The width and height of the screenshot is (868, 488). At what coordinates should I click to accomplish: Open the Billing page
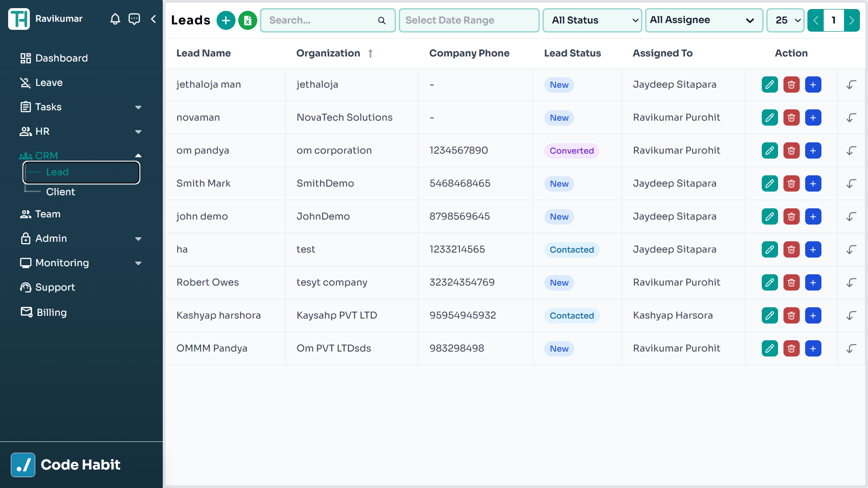[44, 312]
